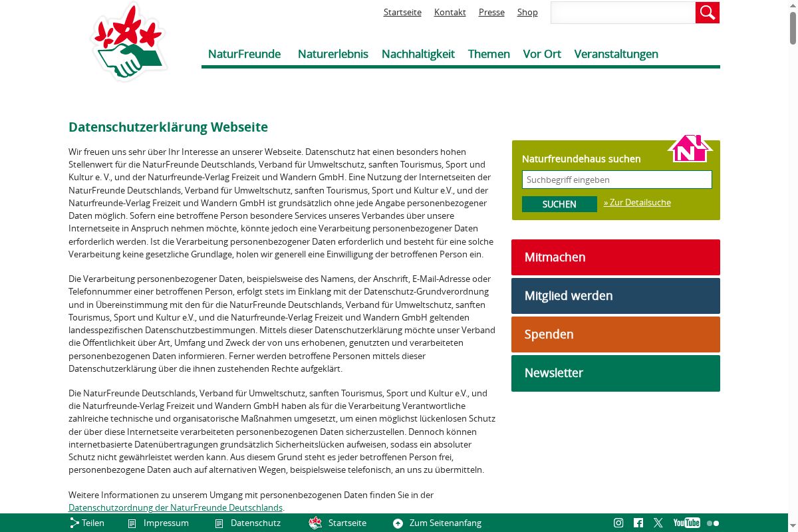The height and width of the screenshot is (532, 798).
Task: Open the X social media icon
Action: pyautogui.click(x=658, y=523)
